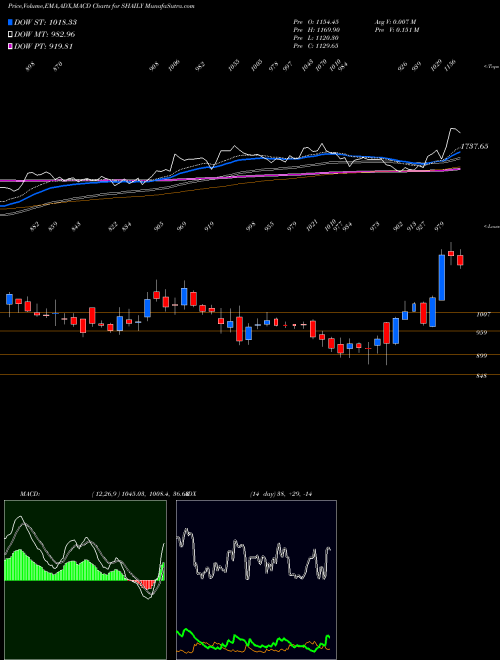Click the top value 1033 label
The width and height of the screenshot is (500, 660).
point(234,66)
